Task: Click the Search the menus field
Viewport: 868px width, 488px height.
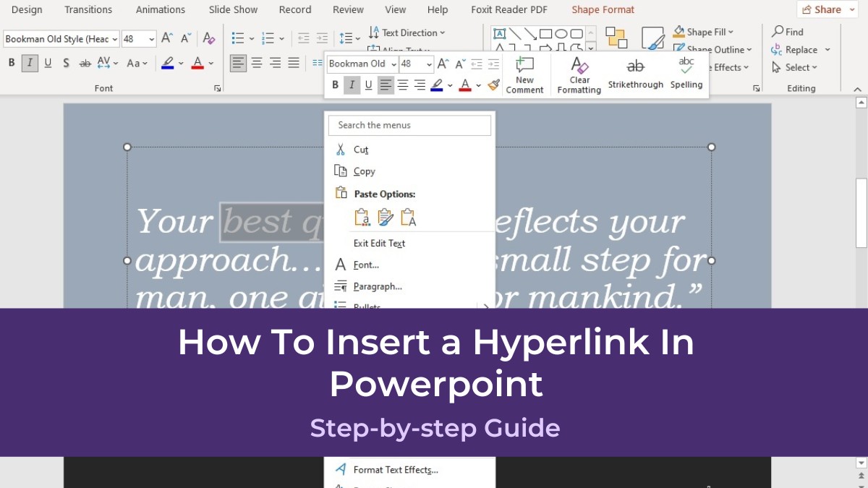Action: 409,125
